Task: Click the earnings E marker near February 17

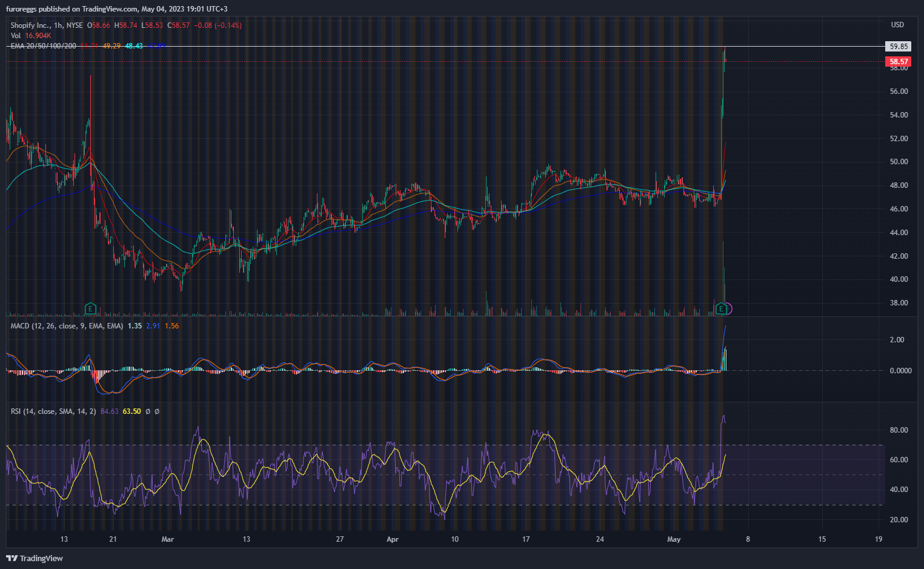Action: click(90, 309)
